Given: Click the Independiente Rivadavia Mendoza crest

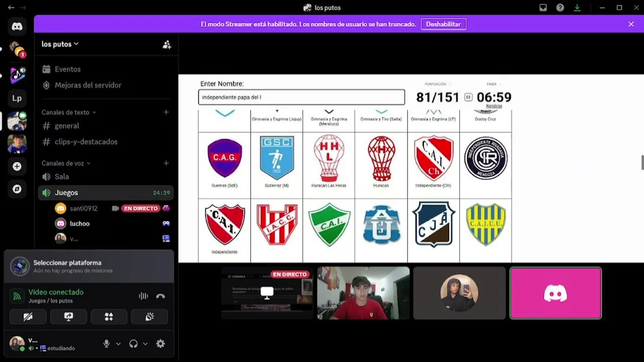Looking at the screenshot, I should (x=486, y=158).
